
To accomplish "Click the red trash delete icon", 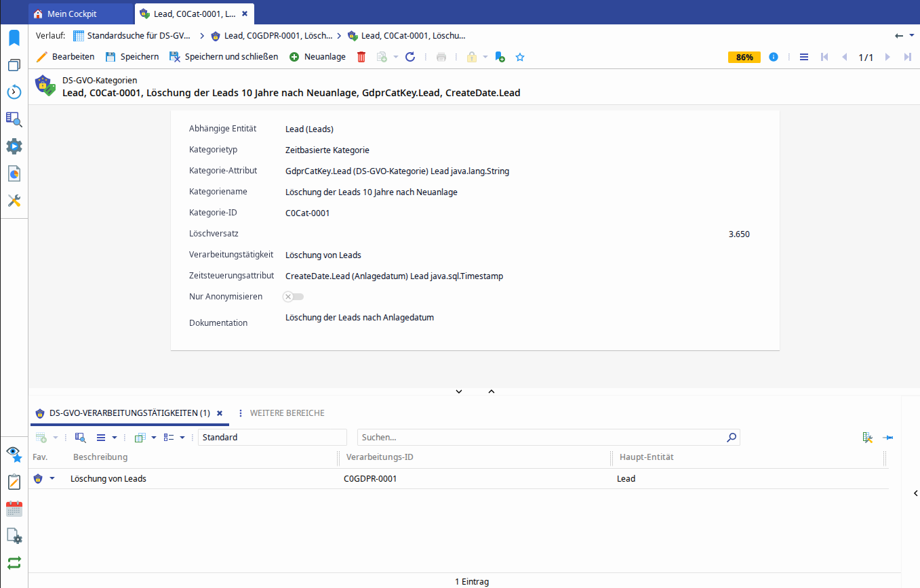I will coord(361,57).
